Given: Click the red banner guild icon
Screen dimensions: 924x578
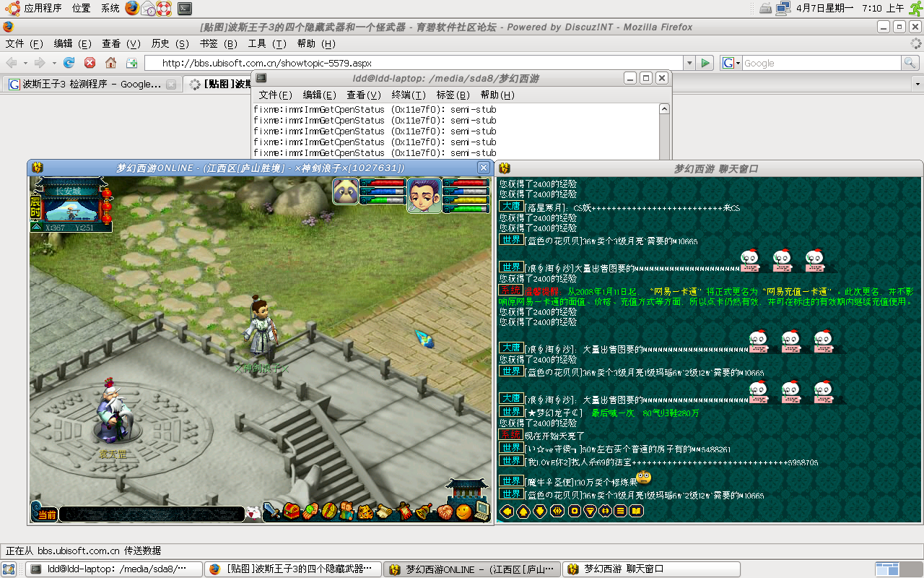Looking at the screenshot, I should click(404, 511).
